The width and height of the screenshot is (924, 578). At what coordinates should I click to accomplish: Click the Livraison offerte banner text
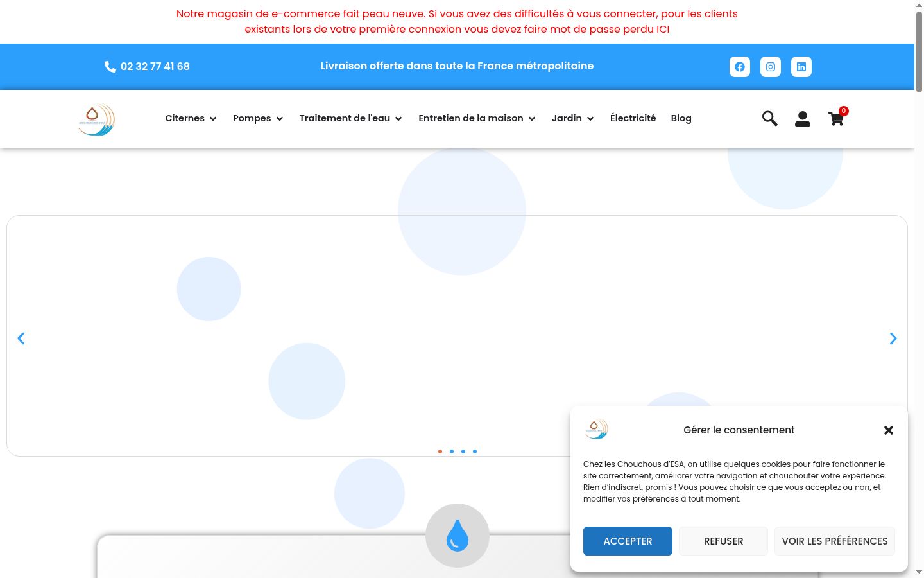(457, 66)
